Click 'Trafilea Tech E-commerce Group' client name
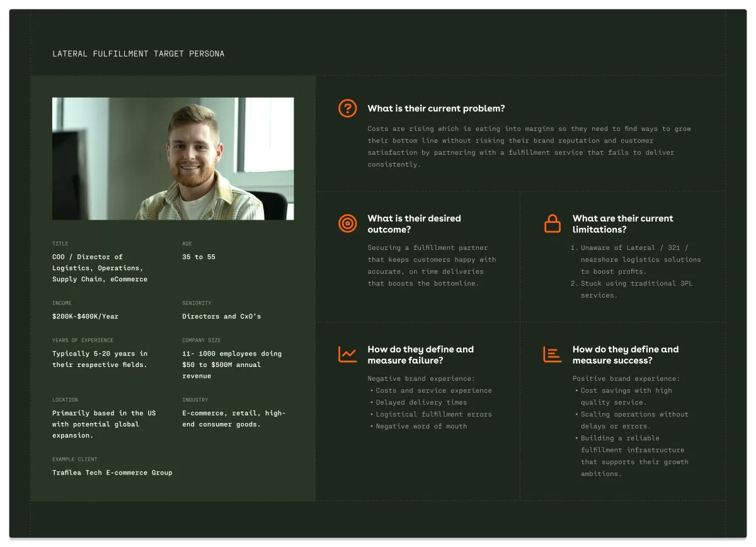Viewport: 756px width, 547px height. (112, 473)
